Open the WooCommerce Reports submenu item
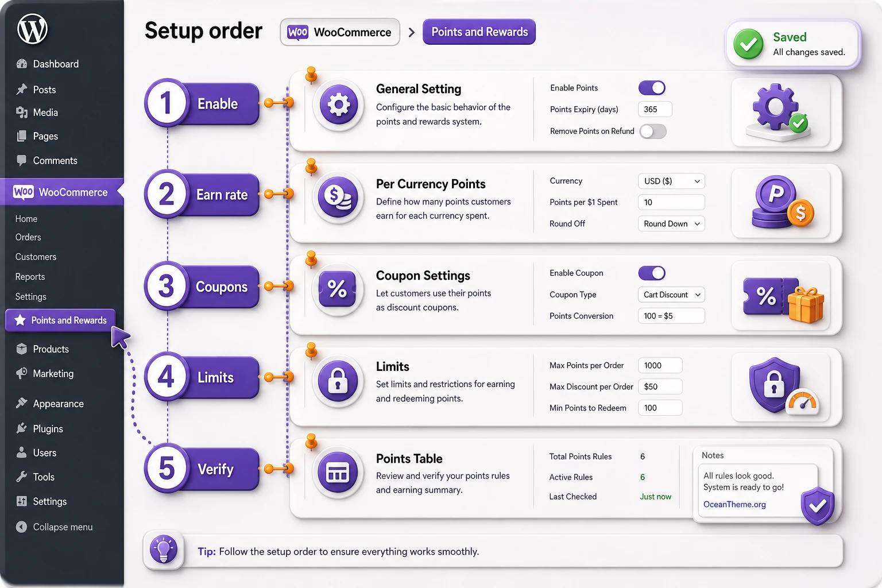The image size is (882, 588). [30, 277]
